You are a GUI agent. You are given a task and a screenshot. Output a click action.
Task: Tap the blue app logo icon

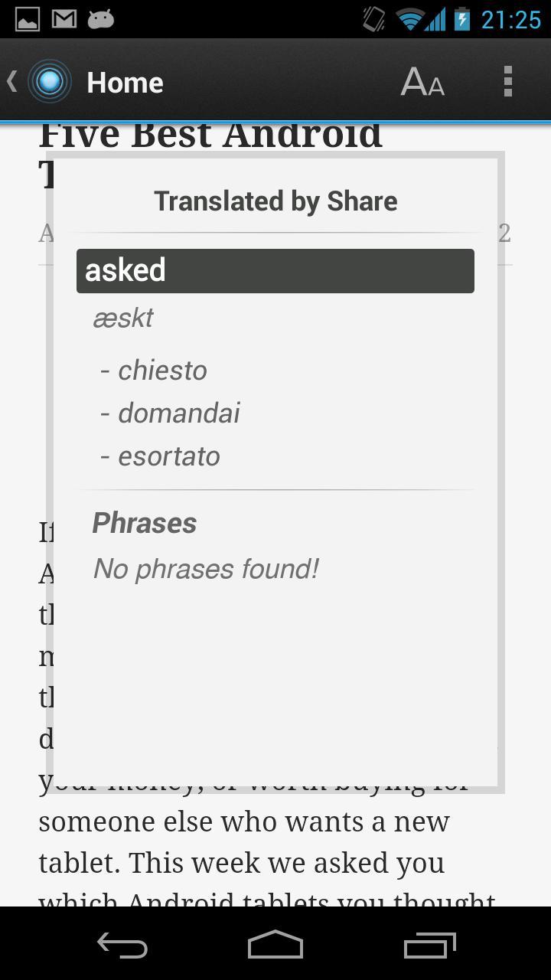(x=50, y=81)
